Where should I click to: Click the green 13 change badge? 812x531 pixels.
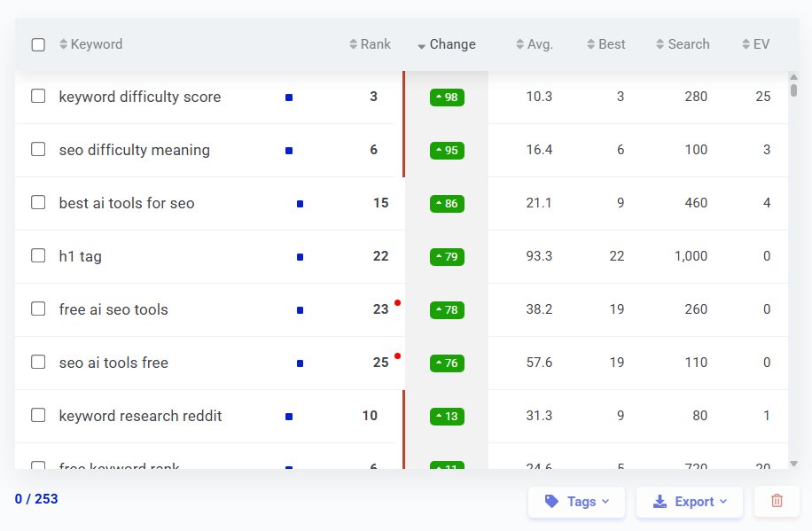tap(447, 417)
